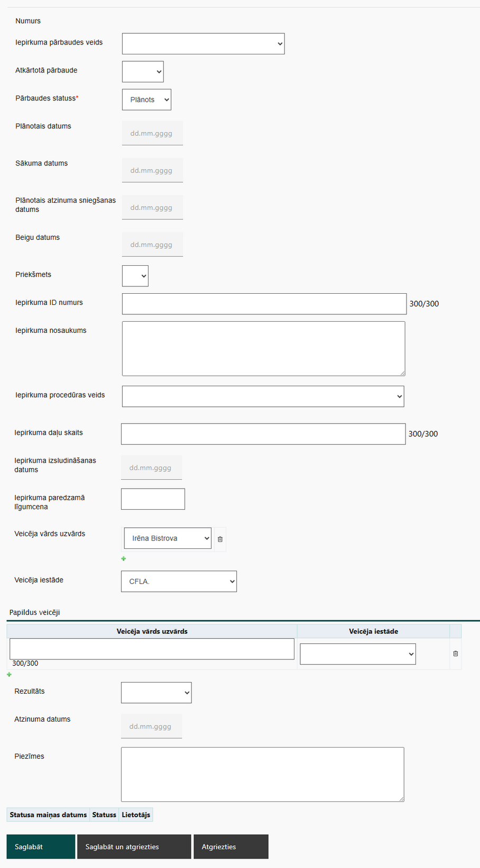Add another performer with green plus under Veicēja vārds uzvārds
Image resolution: width=480 pixels, height=868 pixels.
point(124,558)
